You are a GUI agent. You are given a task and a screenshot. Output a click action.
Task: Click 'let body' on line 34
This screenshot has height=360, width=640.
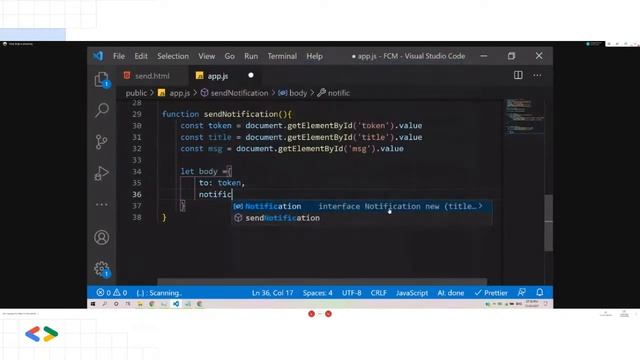pos(199,171)
